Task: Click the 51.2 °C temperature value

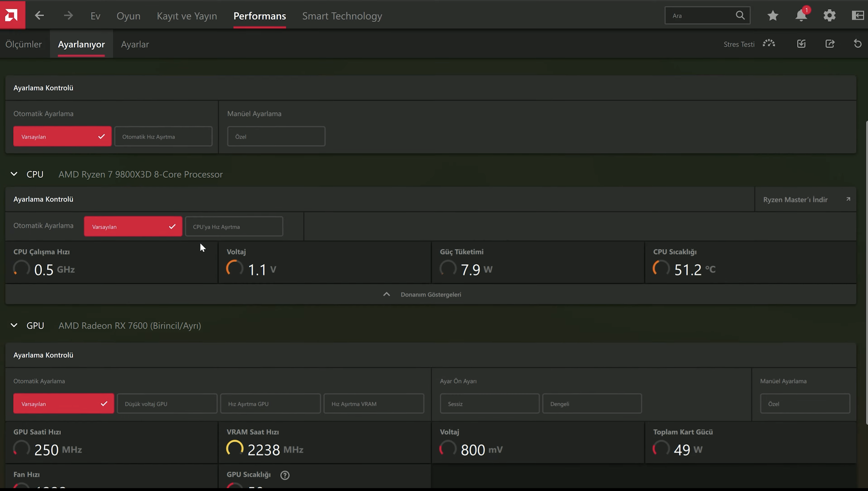Action: coord(695,269)
